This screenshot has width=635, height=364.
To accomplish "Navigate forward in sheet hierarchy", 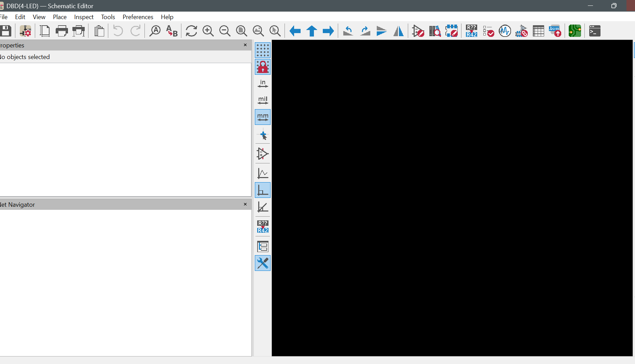I will click(x=328, y=31).
